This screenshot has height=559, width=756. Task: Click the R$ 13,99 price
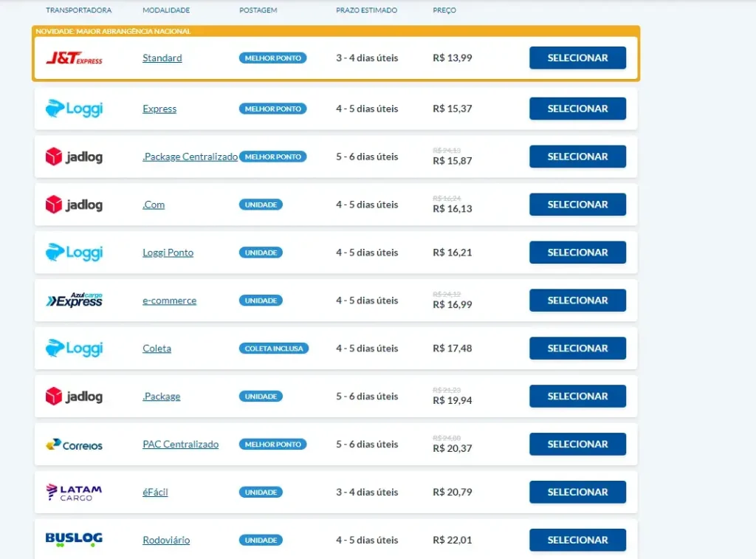pyautogui.click(x=453, y=58)
